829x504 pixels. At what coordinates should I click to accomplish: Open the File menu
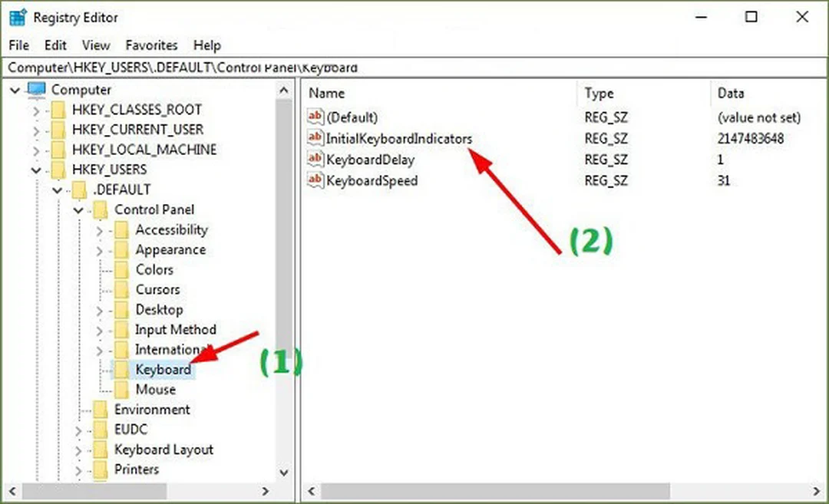19,45
